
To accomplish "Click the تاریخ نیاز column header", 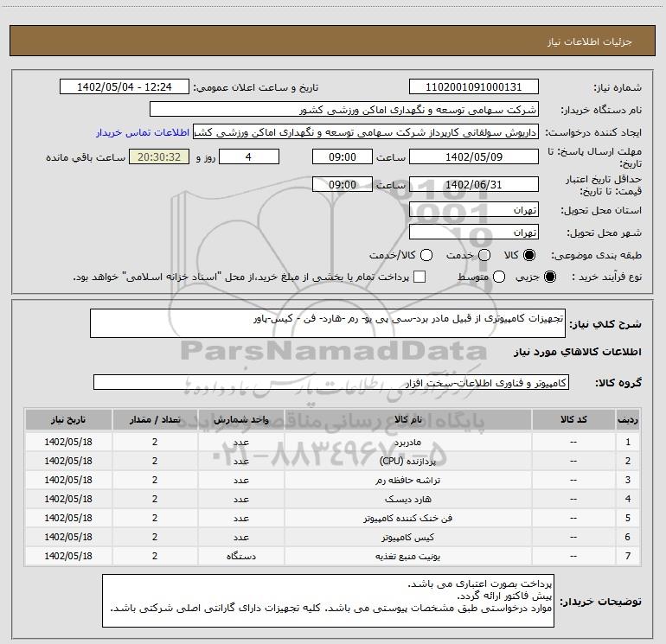I will click(x=68, y=419).
